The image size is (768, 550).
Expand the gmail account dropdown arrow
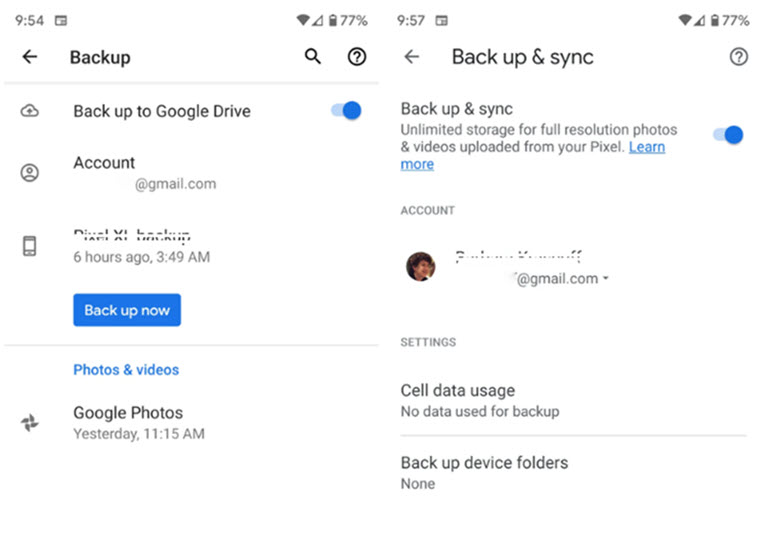coord(606,278)
